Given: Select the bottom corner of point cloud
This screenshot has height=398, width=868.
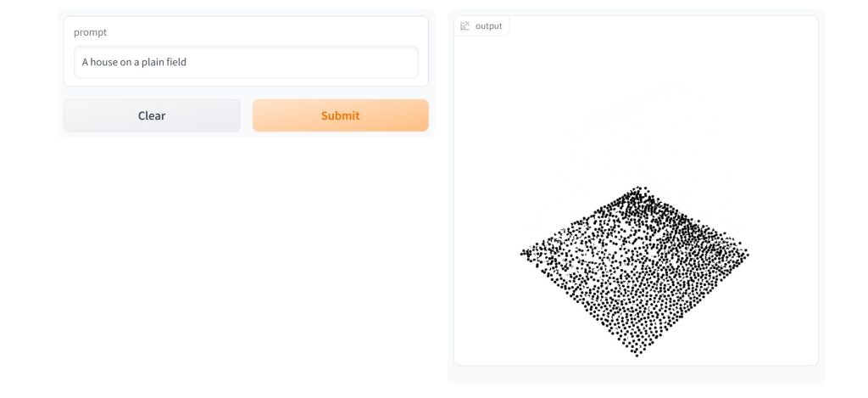Looking at the screenshot, I should tap(637, 353).
